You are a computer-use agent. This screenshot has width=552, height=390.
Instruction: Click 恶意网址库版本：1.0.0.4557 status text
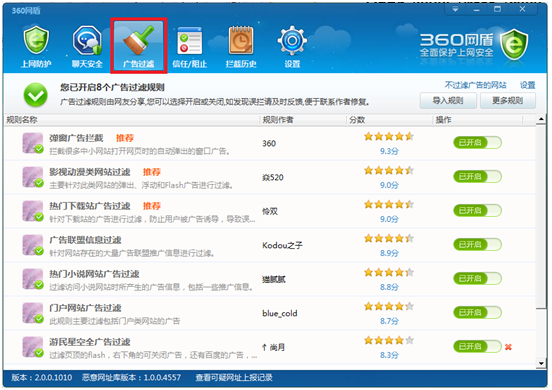pyautogui.click(x=131, y=378)
